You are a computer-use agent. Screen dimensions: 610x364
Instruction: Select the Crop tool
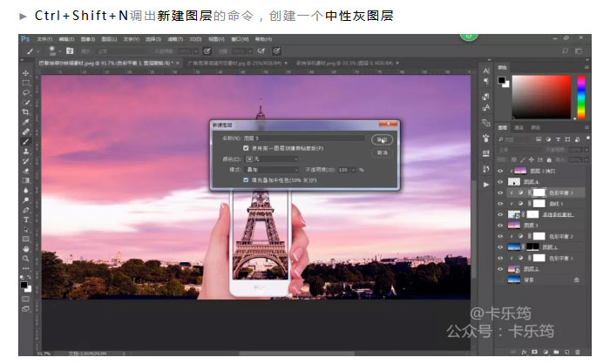coord(26,112)
